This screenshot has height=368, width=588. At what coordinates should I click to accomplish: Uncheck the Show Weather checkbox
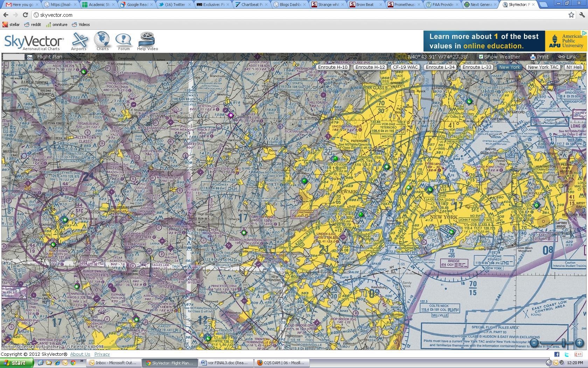(x=481, y=57)
